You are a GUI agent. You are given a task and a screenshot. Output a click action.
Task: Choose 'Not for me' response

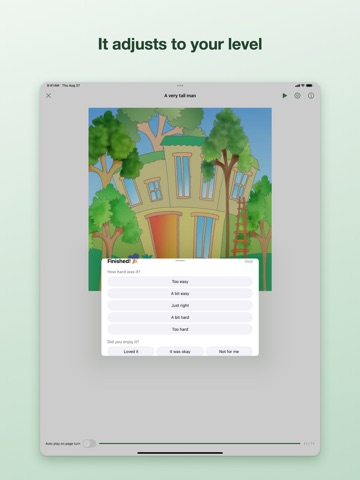(x=229, y=351)
